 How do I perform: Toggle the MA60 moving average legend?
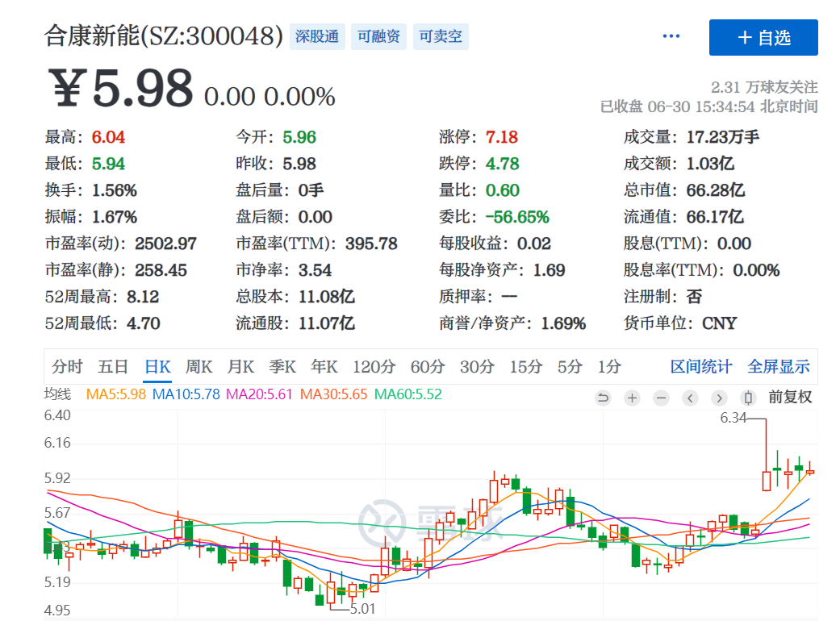[407, 394]
